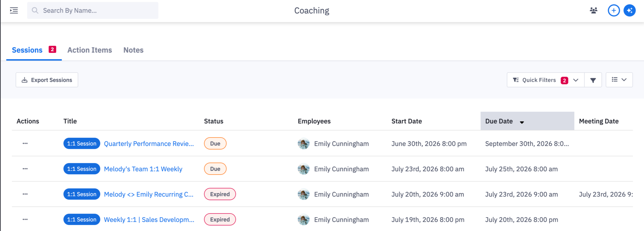Open actions menu for Melody <> Emily Recurring row

click(25, 194)
